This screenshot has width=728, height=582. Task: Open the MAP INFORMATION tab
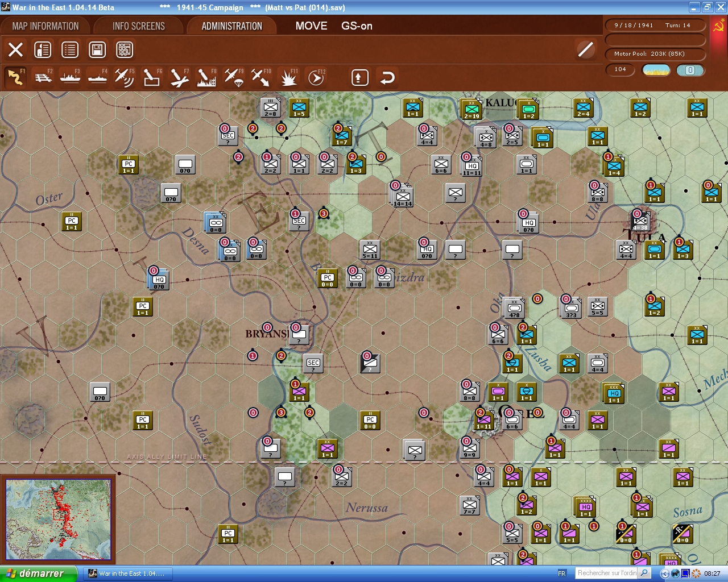45,26
